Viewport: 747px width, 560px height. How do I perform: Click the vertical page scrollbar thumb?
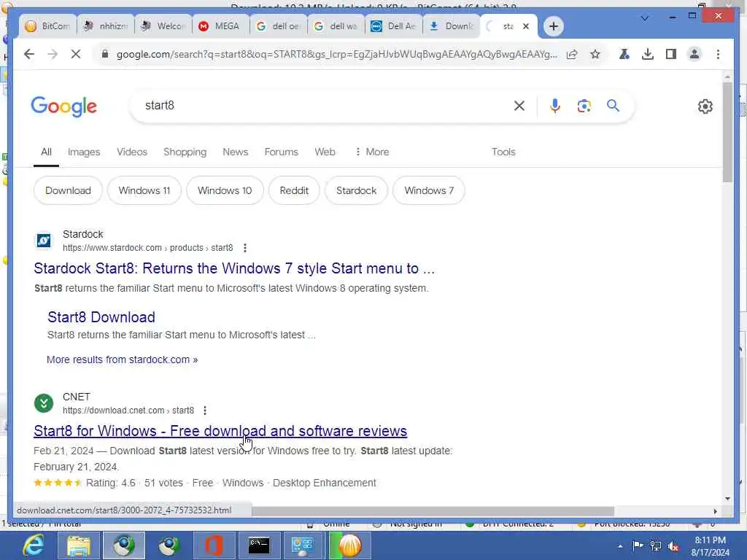(x=727, y=132)
